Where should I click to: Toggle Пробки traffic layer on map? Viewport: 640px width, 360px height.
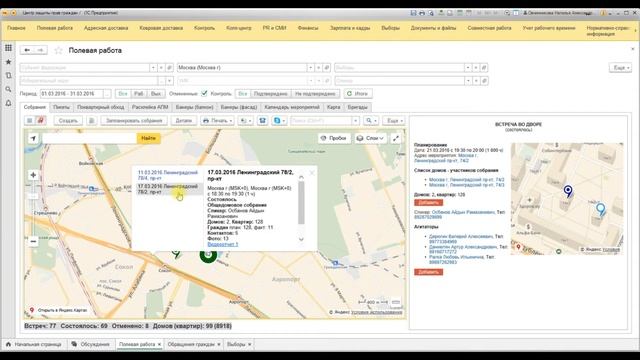[x=334, y=138]
